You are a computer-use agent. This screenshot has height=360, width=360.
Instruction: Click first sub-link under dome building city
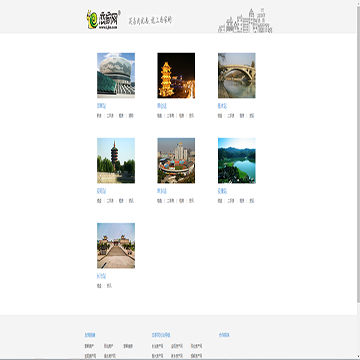(99, 116)
